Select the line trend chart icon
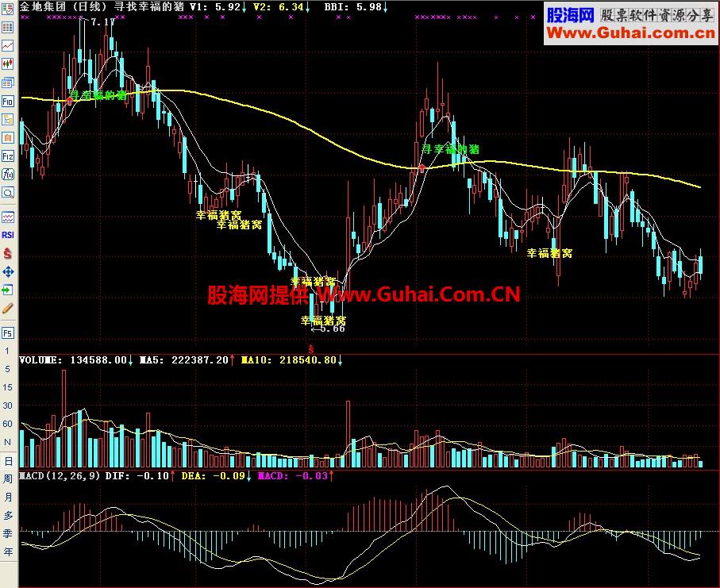This screenshot has height=588, width=720. tap(7, 45)
